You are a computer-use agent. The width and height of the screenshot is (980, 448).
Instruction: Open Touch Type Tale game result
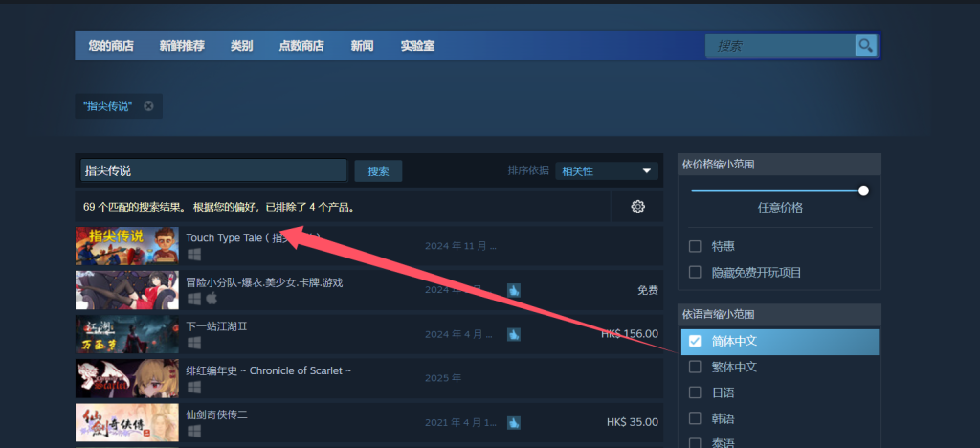[368, 246]
